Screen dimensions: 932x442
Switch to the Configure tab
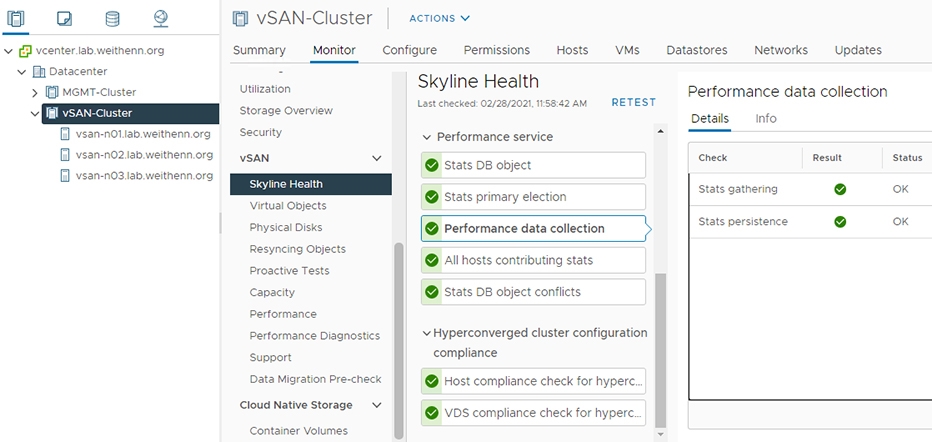(x=410, y=50)
